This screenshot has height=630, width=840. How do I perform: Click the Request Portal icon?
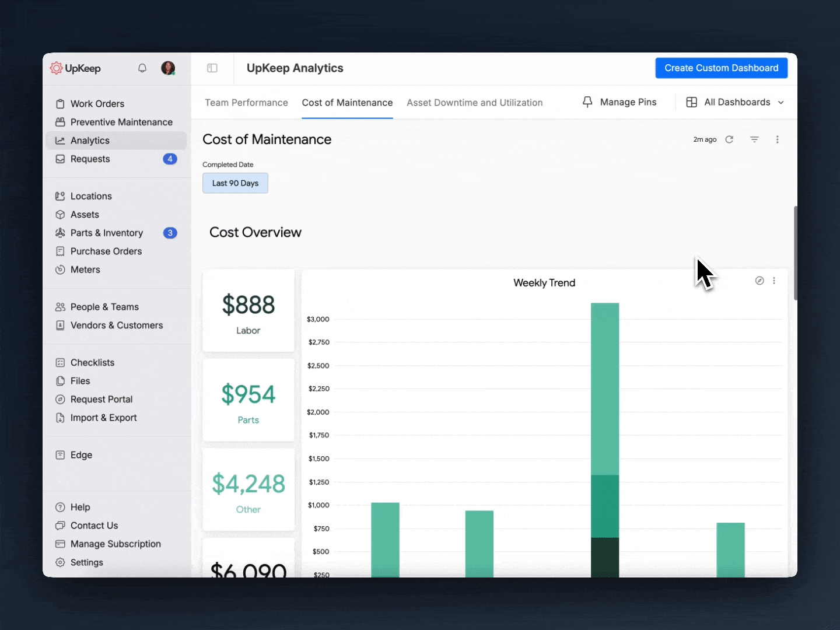[x=60, y=400]
